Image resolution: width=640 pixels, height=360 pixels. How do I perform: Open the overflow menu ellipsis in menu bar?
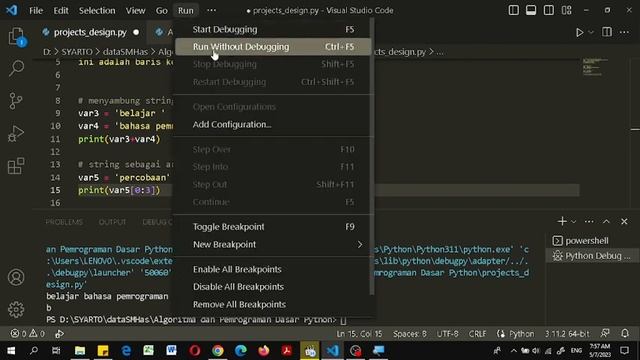point(211,11)
